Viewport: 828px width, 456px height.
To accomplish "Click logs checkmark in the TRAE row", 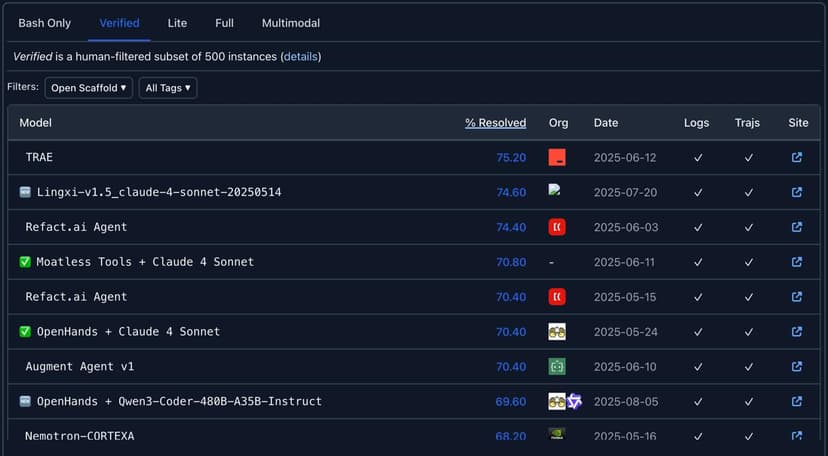I will tap(698, 157).
